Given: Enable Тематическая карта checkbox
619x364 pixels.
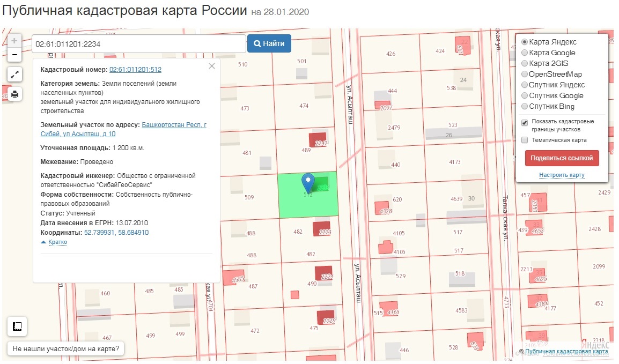Looking at the screenshot, I should tap(525, 140).
